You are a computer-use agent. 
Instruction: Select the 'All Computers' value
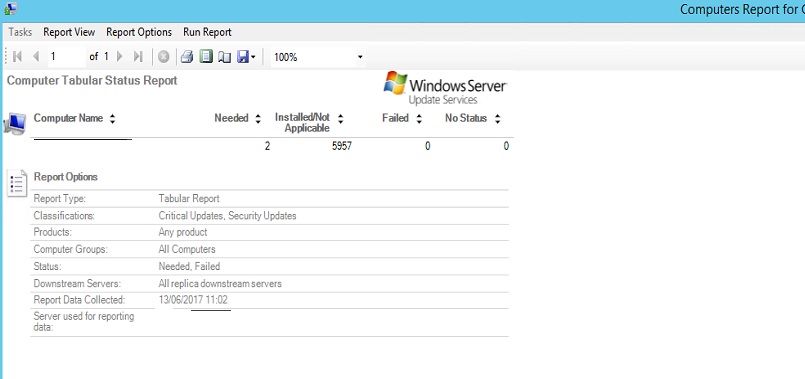(187, 250)
